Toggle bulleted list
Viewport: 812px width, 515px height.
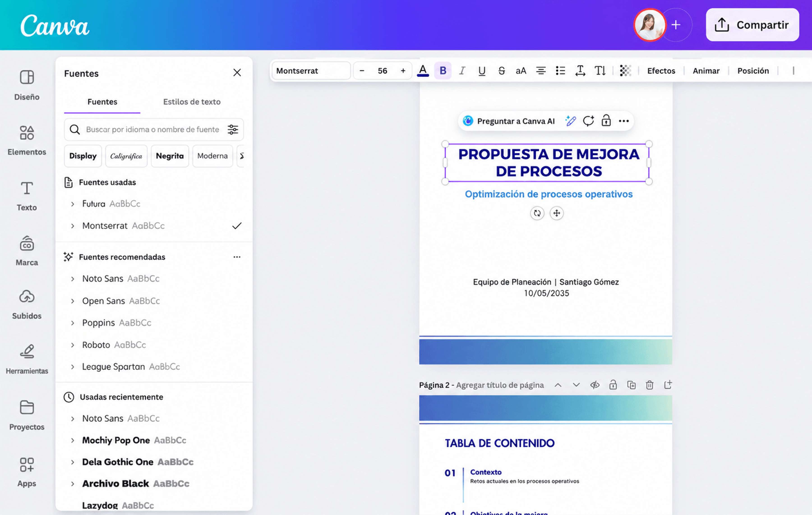coord(561,71)
